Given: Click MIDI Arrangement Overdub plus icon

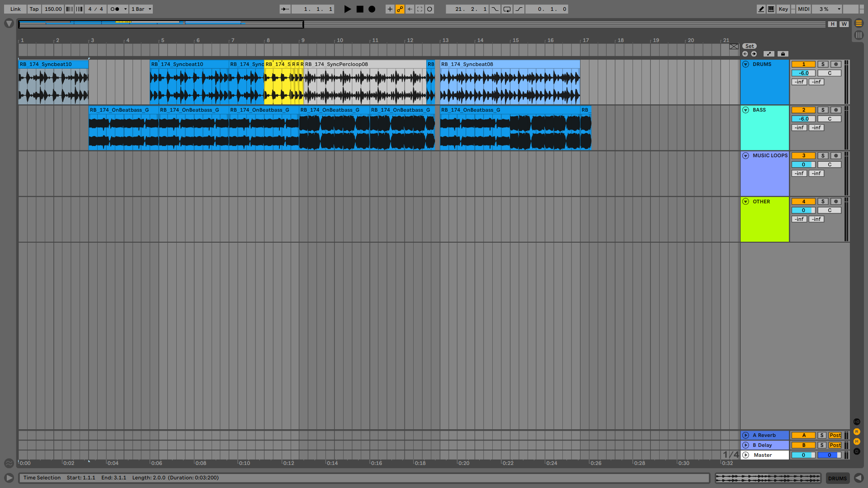Looking at the screenshot, I should click(x=390, y=9).
